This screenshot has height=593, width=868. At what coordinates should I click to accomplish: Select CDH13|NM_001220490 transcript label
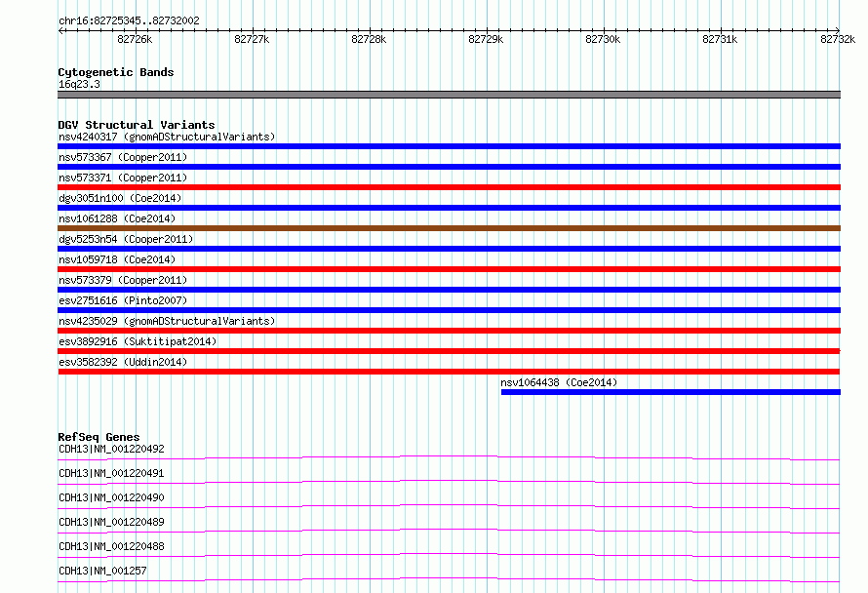click(111, 497)
